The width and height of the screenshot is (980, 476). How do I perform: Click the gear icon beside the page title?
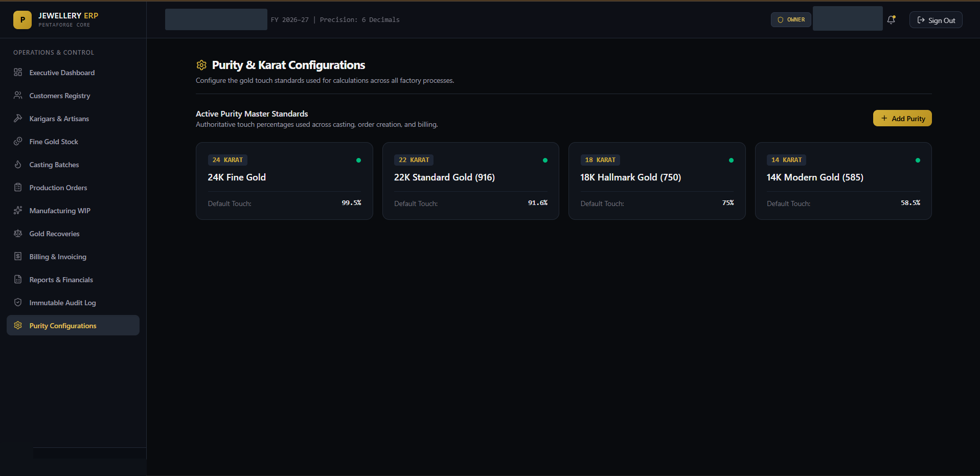pos(201,65)
